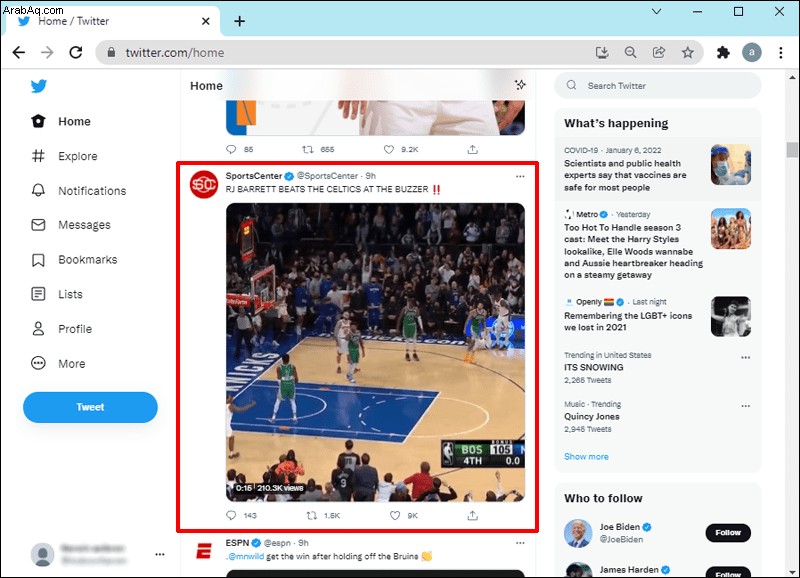The image size is (800, 578).
Task: Follow Joe Biden
Action: pos(728,533)
